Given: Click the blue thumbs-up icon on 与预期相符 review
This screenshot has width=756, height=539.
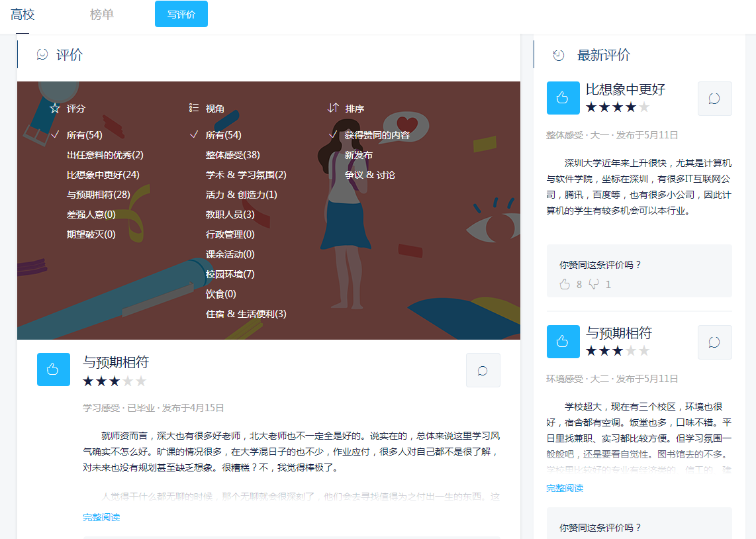Looking at the screenshot, I should click(x=53, y=369).
